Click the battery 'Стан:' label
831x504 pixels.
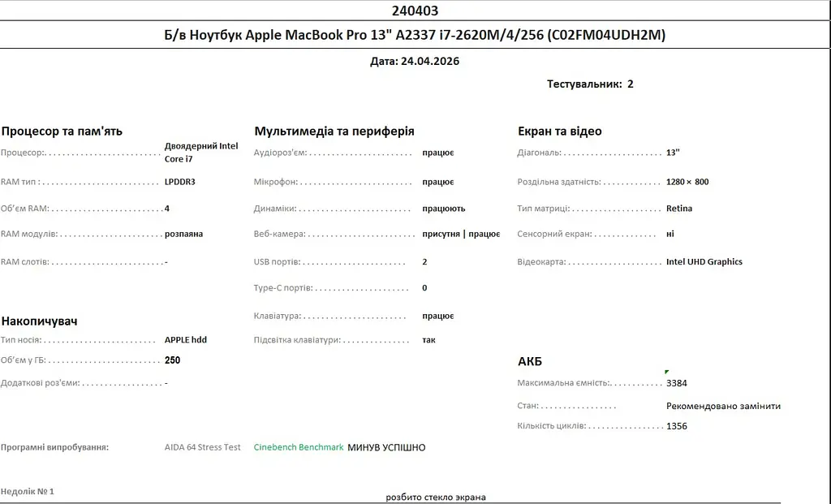point(527,406)
